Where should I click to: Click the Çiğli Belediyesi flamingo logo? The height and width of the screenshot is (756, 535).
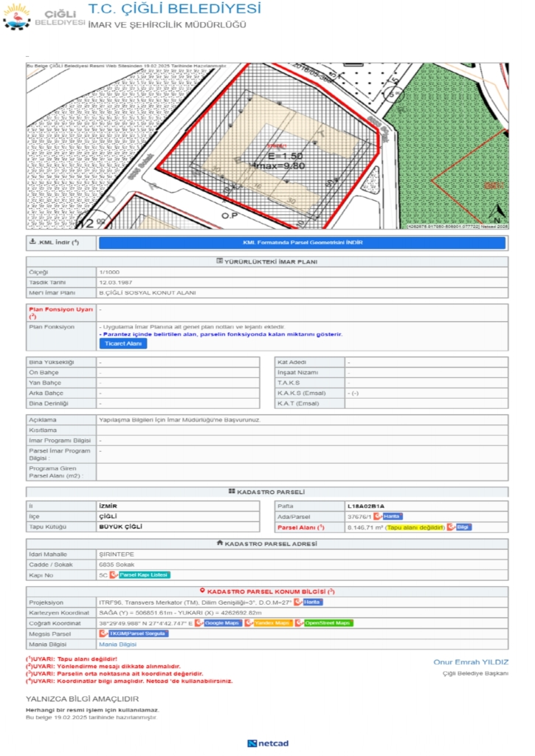click(x=16, y=16)
